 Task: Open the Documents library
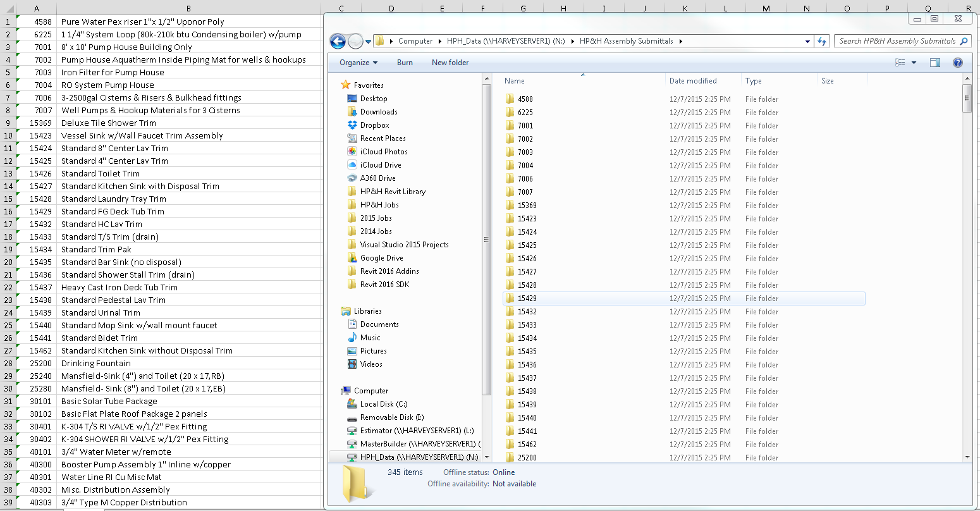click(379, 324)
